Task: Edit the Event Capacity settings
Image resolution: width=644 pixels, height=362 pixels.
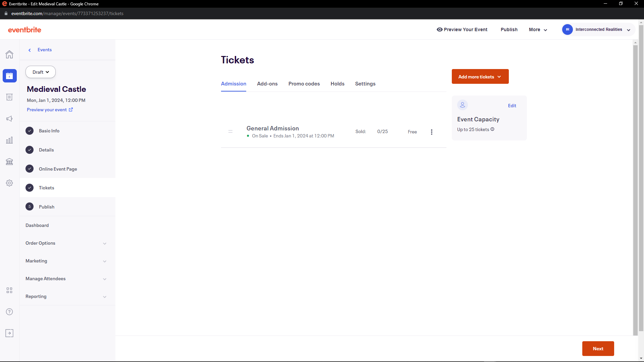Action: (512, 105)
